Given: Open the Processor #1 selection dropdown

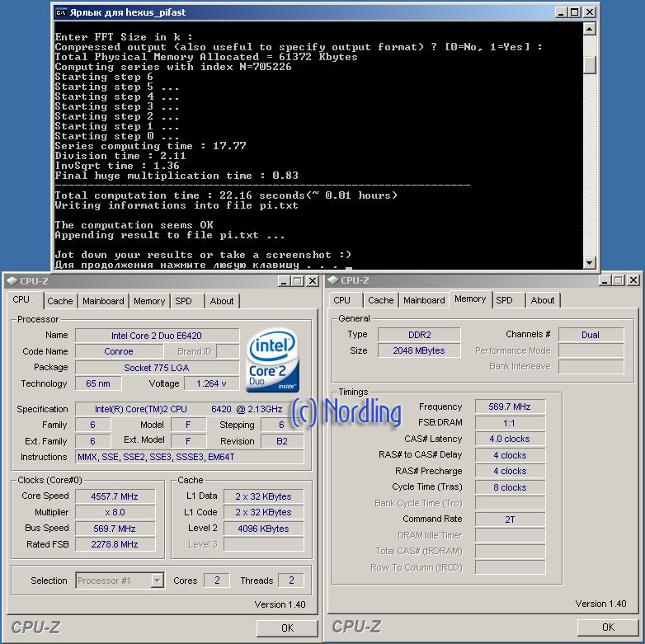Looking at the screenshot, I should (x=157, y=581).
